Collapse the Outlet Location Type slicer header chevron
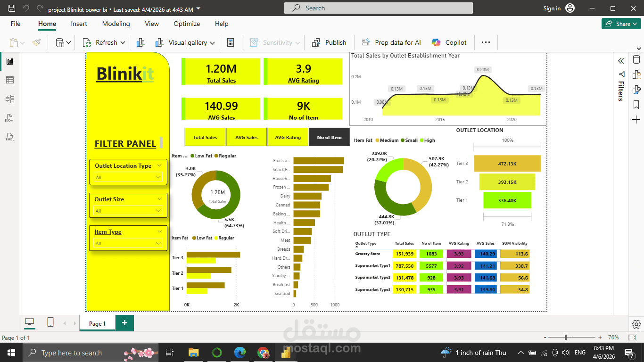The width and height of the screenshot is (644, 362). (x=159, y=165)
